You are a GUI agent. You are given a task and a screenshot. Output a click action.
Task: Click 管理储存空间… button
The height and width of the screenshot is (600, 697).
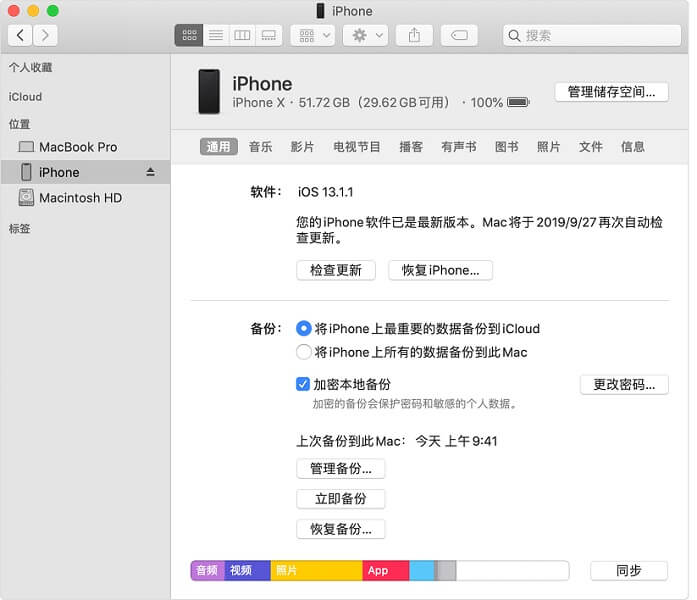[612, 92]
